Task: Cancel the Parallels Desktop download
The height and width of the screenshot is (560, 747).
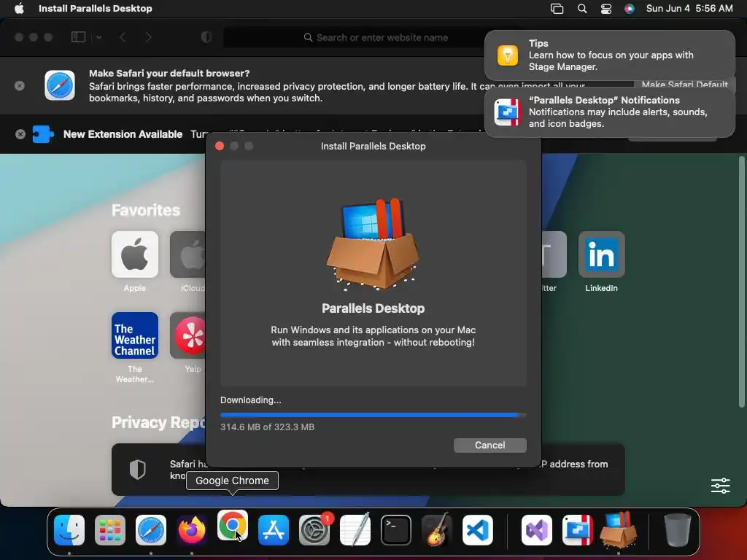Action: tap(489, 446)
